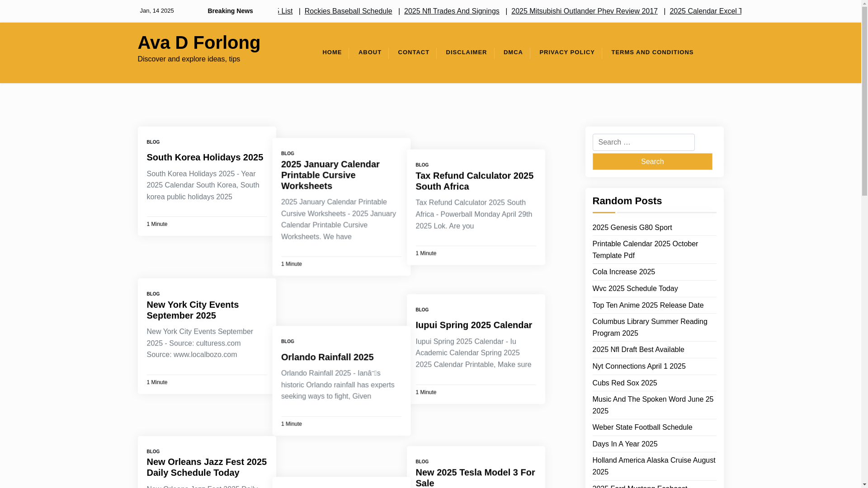Open TERMS AND CONDITIONS page
This screenshot has height=488, width=868.
coord(652,52)
